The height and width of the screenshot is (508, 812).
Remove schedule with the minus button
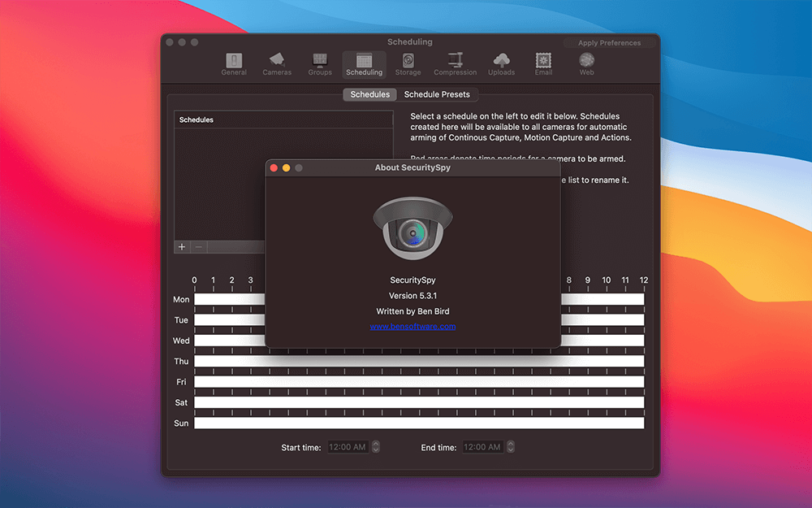click(x=199, y=247)
